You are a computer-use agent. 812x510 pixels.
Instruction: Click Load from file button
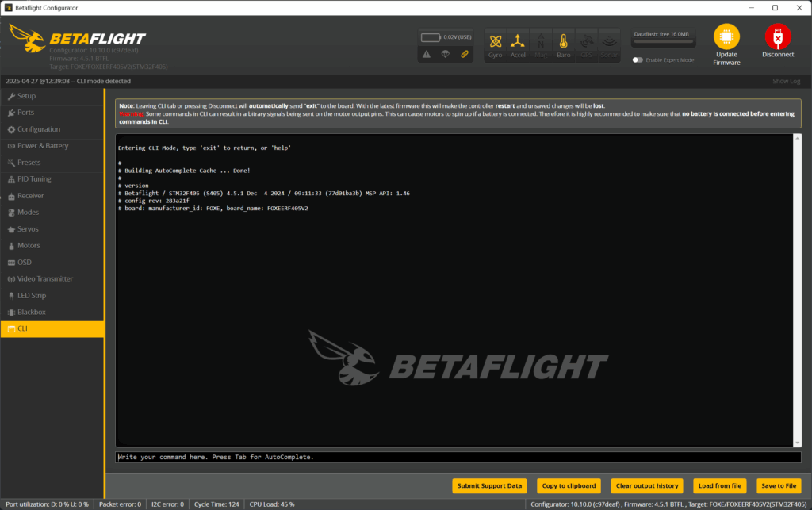(720, 485)
